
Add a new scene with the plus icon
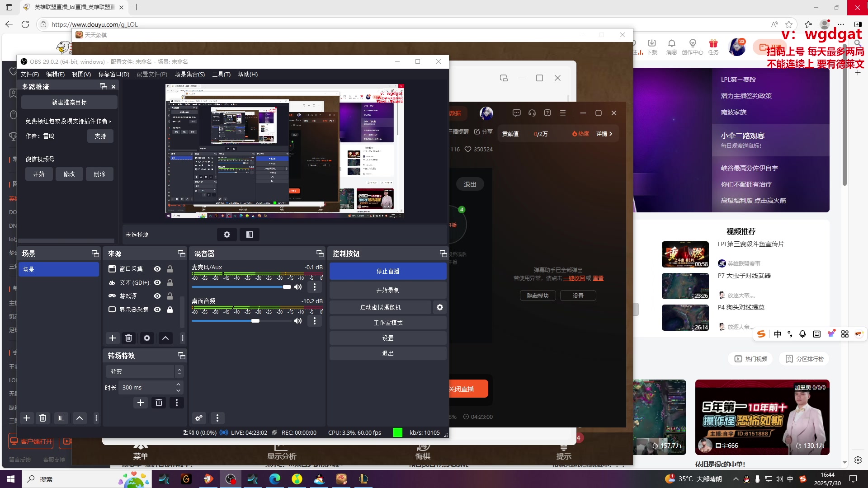coord(27,418)
